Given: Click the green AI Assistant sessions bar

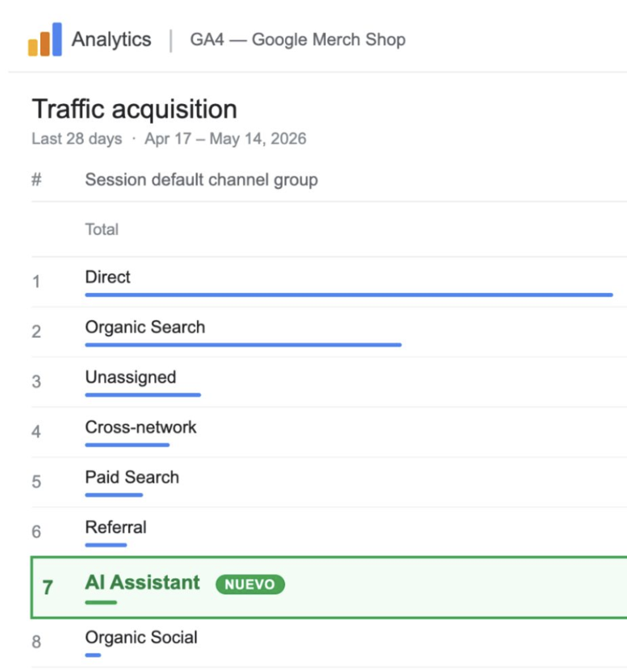Looking at the screenshot, I should pyautogui.click(x=101, y=603).
